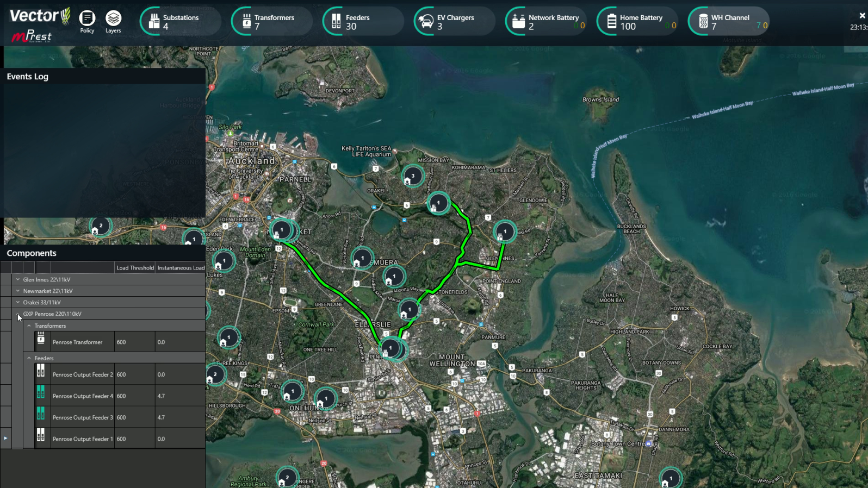Click the cluster marker 3 near Mission Bay
The height and width of the screenshot is (488, 868).
point(412,176)
